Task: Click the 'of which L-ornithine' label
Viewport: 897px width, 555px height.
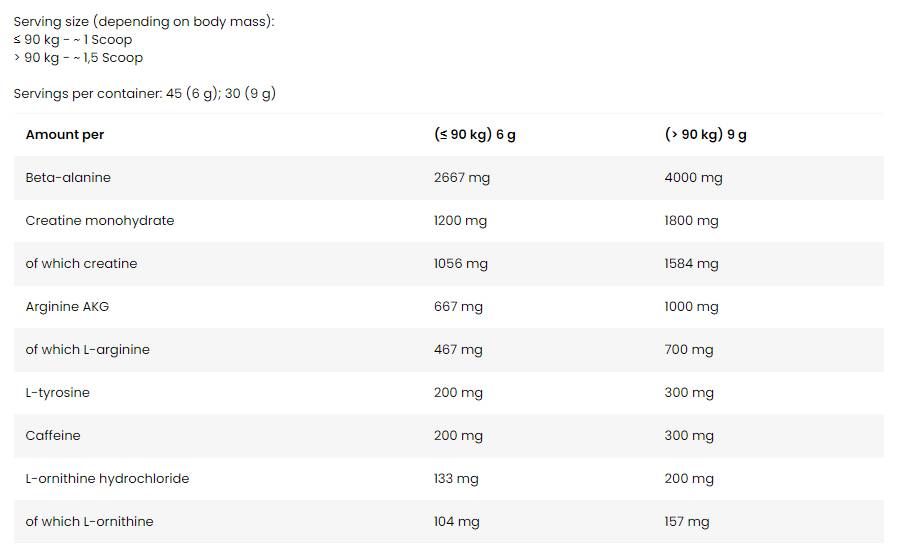Action: [x=90, y=522]
